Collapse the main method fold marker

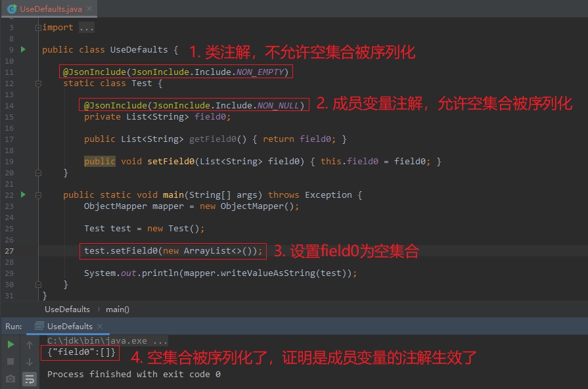click(39, 194)
